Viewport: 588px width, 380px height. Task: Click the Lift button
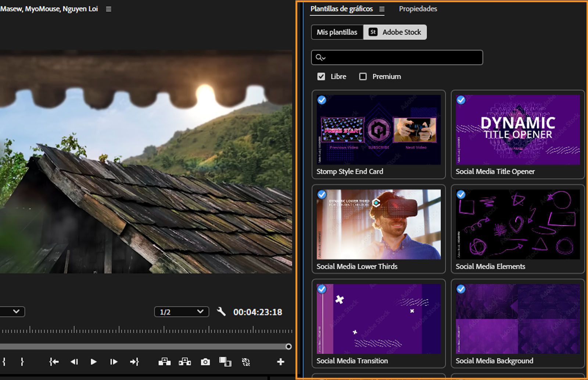[x=164, y=362]
